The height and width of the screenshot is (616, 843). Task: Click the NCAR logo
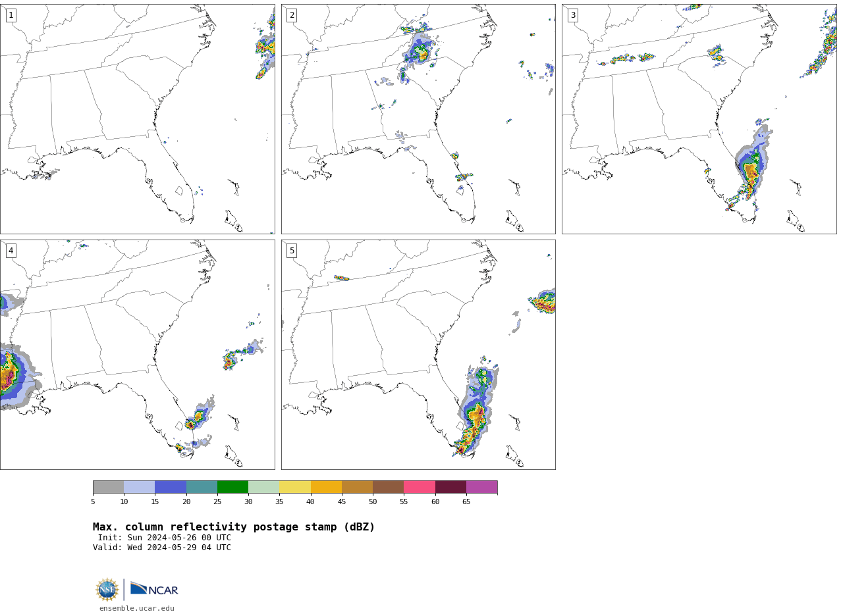(154, 589)
